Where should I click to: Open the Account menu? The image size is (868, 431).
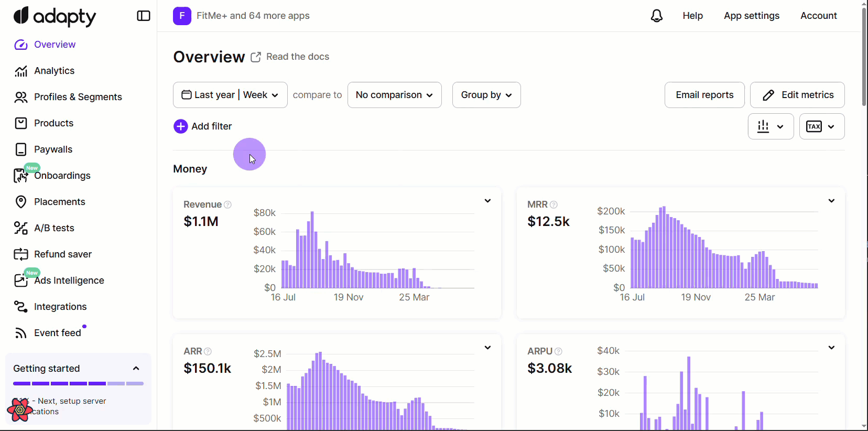click(x=819, y=16)
